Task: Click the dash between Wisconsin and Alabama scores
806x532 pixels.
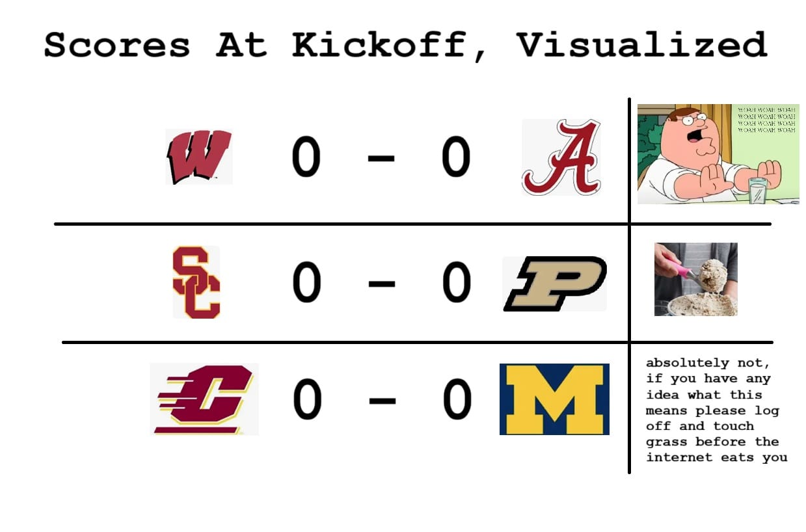Action: [x=381, y=159]
